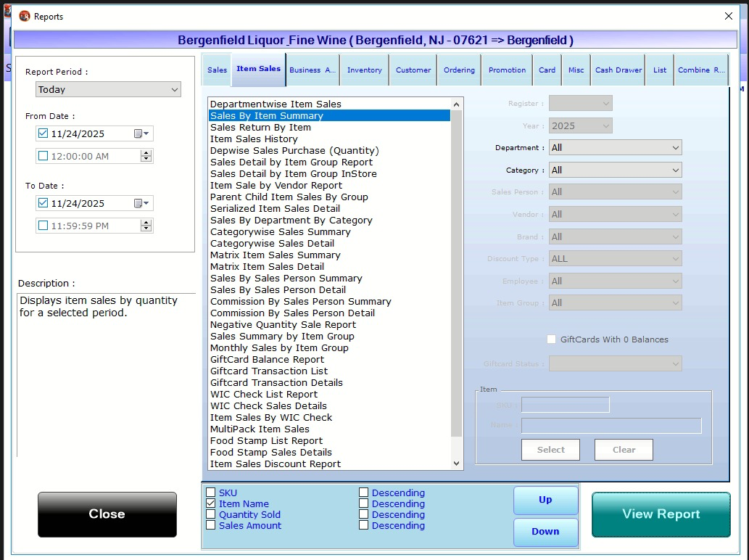Select Negative Quantity Sale Report in list
The width and height of the screenshot is (749, 560).
click(x=283, y=325)
